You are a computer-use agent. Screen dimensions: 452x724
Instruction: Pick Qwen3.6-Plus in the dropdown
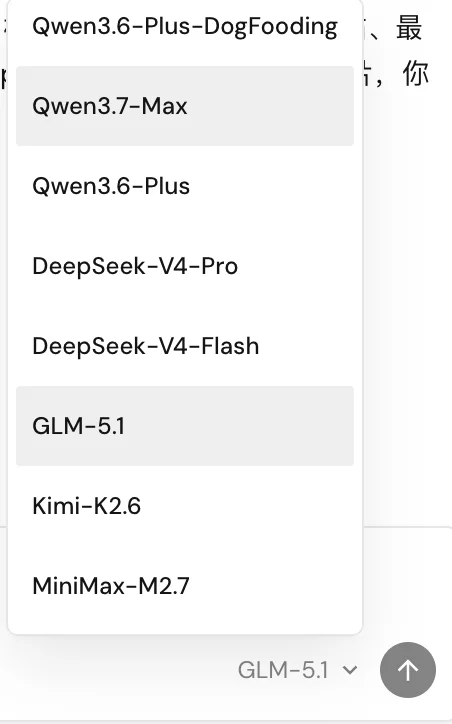coord(185,186)
